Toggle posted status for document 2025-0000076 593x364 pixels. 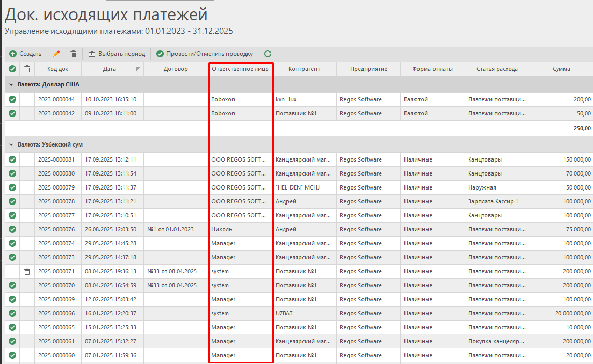coord(12,229)
